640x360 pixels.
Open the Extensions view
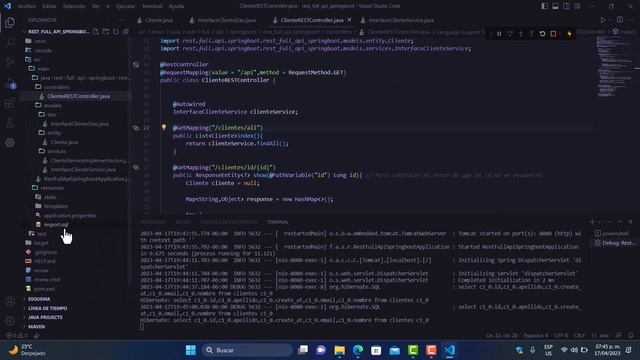point(10,103)
